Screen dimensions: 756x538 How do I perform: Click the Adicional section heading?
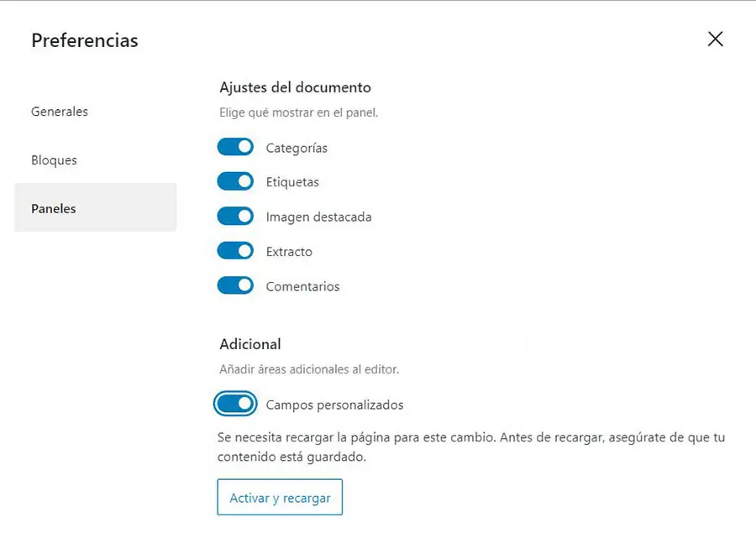click(250, 344)
